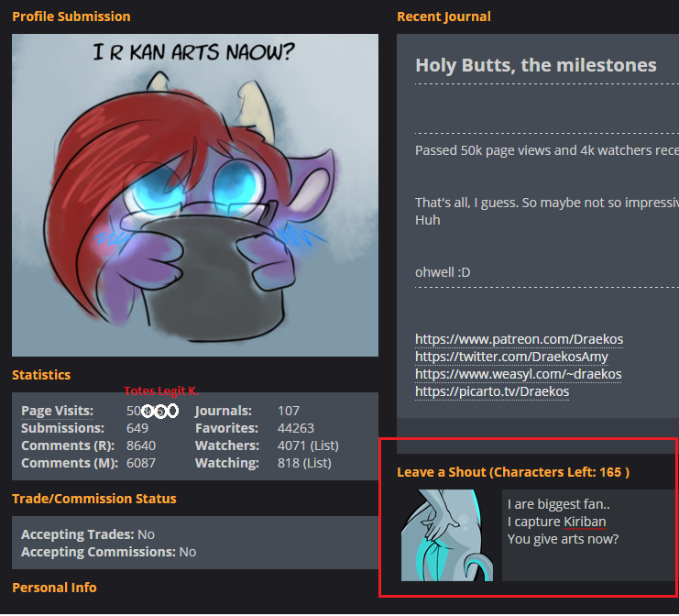Open the twitter.com/DraekosAmy link
Viewport: 679px width, 616px height.
[x=511, y=357]
